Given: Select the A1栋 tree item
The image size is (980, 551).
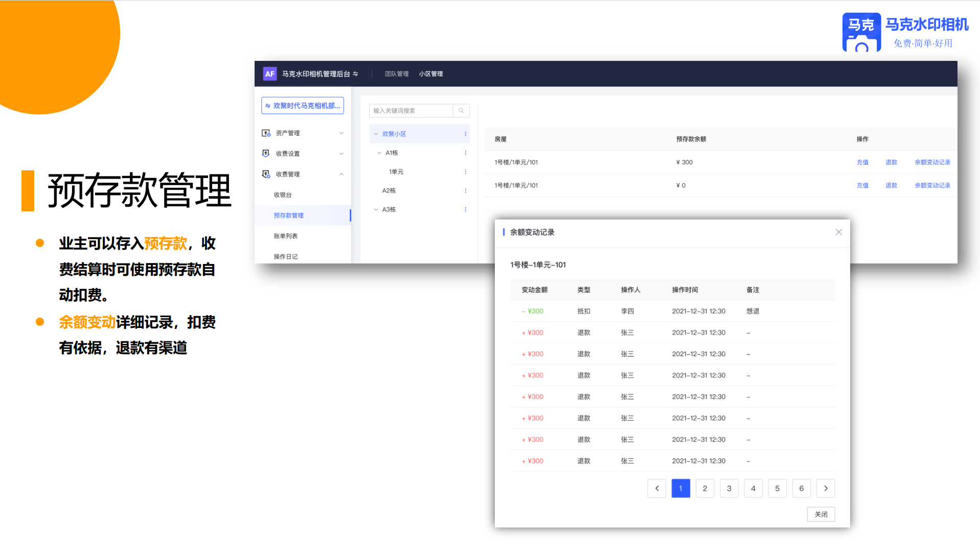Looking at the screenshot, I should (392, 153).
